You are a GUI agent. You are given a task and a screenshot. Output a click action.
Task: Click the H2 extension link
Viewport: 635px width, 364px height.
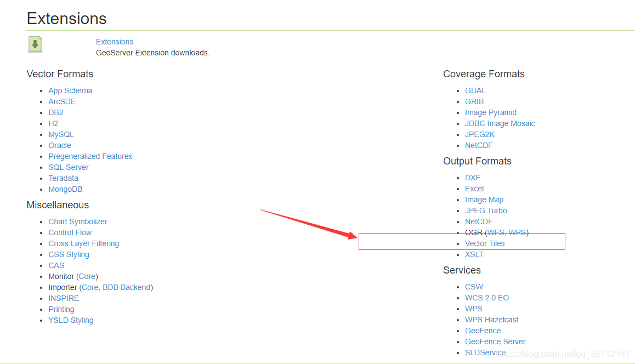(53, 123)
